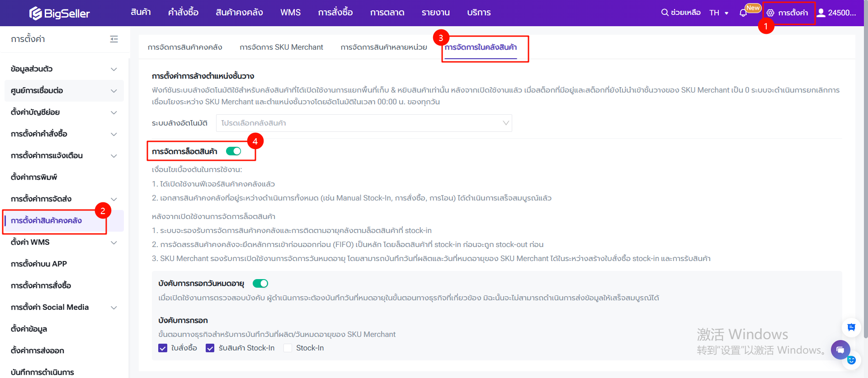Open การตั้งค่าบน APP in sidebar

39,264
